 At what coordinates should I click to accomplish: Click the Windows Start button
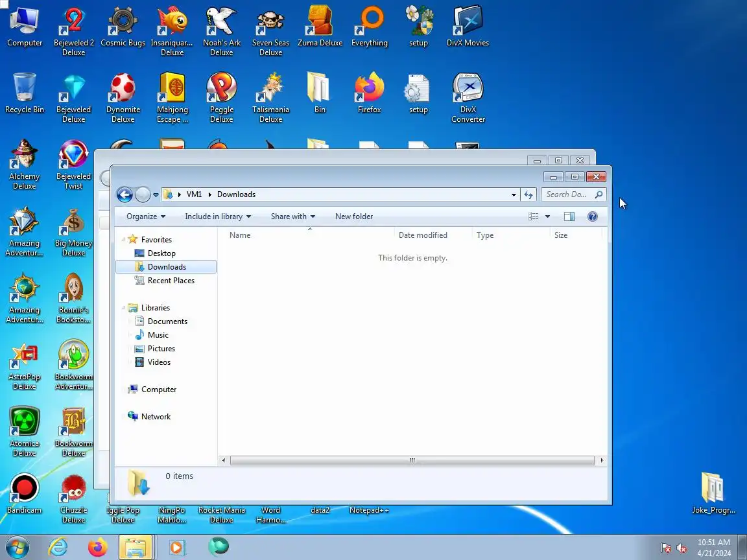18,547
